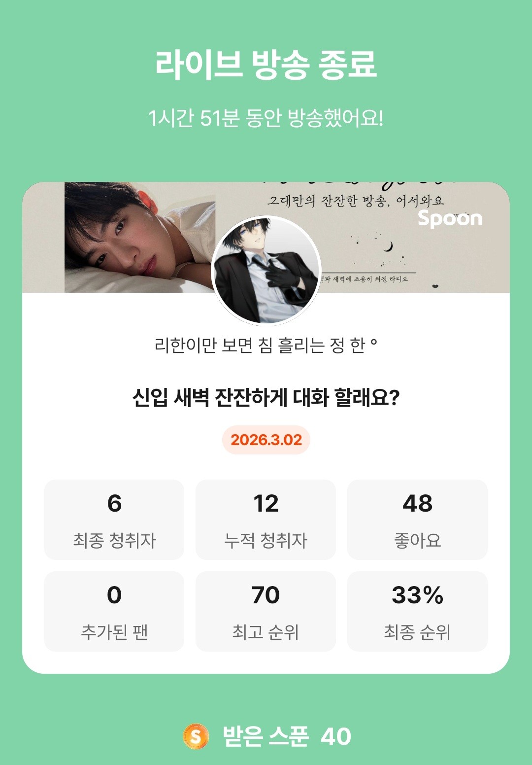This screenshot has height=765, width=532.
Task: Tap the banner text 그대만의 잔잔한 방송, 어서와요
Action: point(356,201)
